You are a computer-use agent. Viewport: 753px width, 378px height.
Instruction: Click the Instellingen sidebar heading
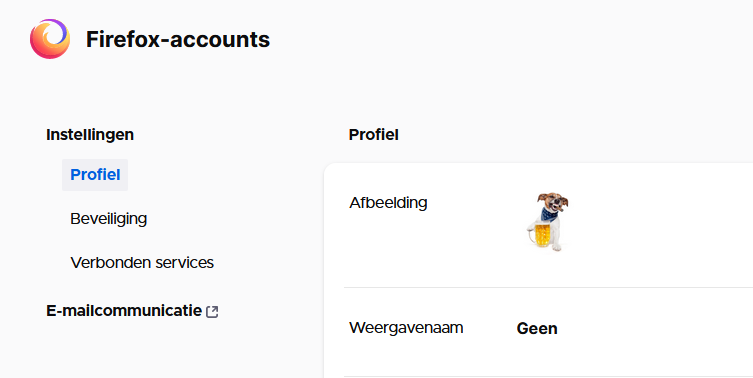[90, 135]
